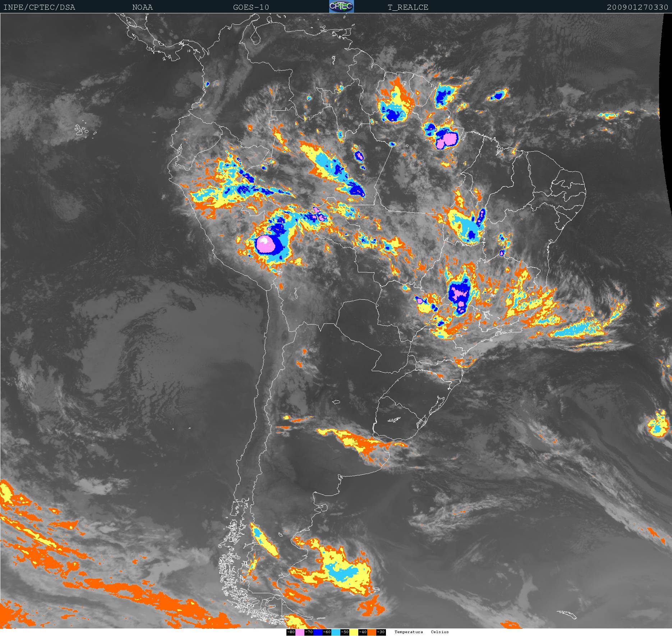Viewport: 672px width, 636px height.
Task: Select the GOES-10 satellite label
Action: tap(251, 7)
